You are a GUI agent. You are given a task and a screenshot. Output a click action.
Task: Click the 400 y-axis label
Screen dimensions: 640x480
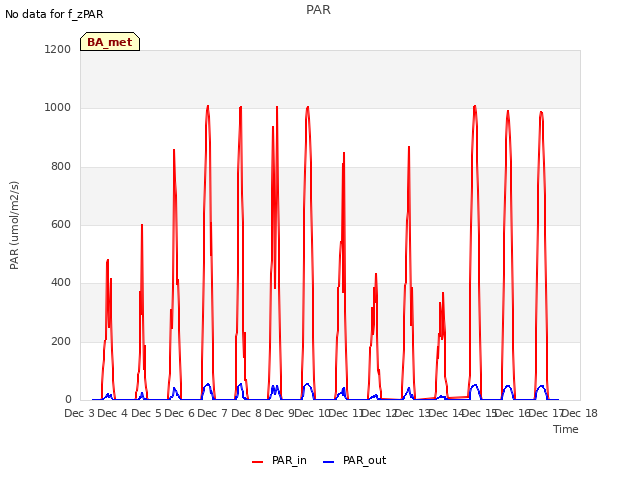[61, 283]
